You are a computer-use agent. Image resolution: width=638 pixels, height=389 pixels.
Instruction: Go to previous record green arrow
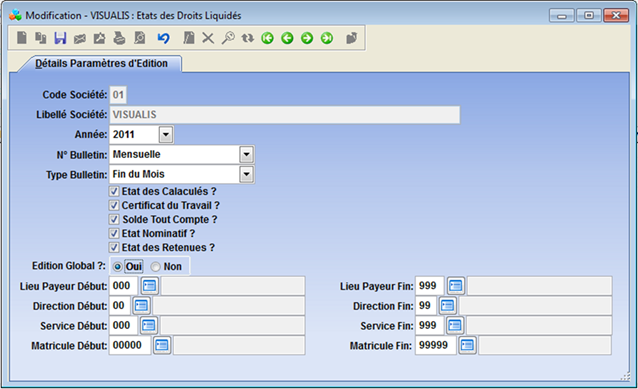click(x=287, y=38)
